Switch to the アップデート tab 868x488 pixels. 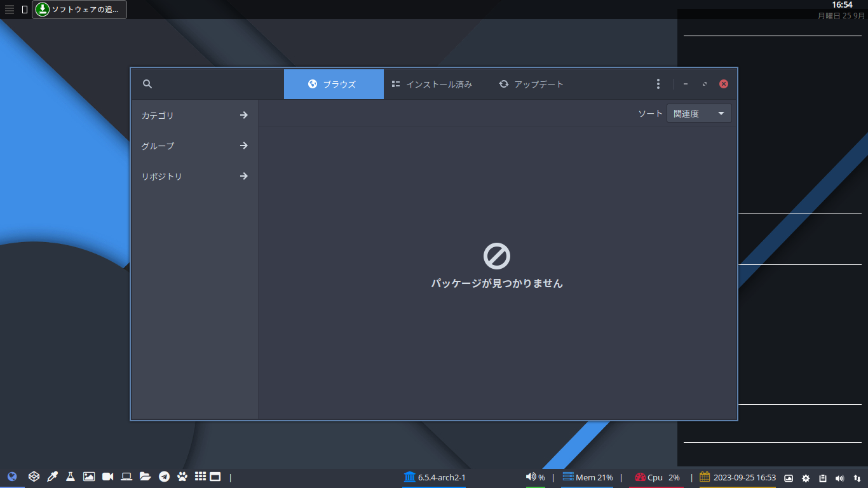(x=531, y=83)
